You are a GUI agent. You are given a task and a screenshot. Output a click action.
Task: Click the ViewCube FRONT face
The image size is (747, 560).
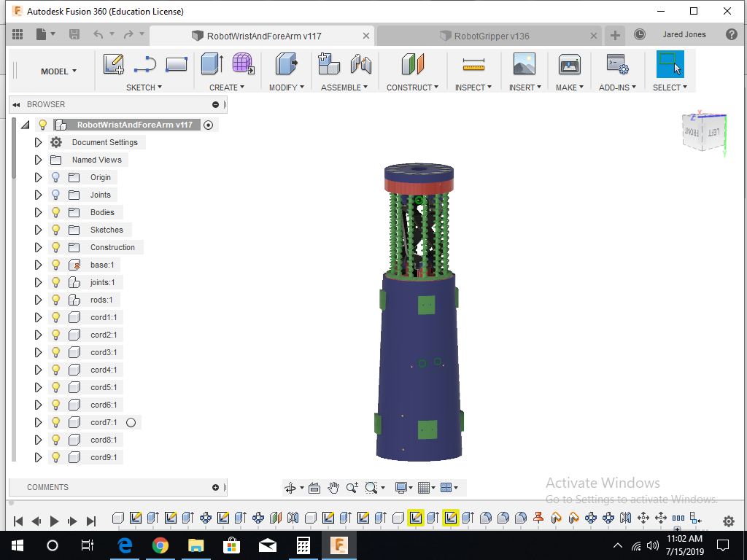pos(692,131)
